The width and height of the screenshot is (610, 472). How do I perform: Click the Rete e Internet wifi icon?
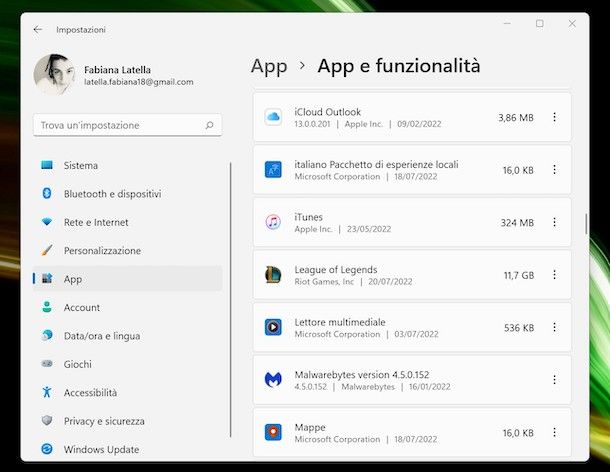pos(47,222)
